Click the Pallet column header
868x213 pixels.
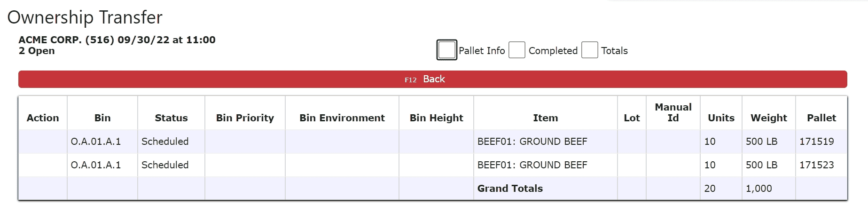point(821,118)
